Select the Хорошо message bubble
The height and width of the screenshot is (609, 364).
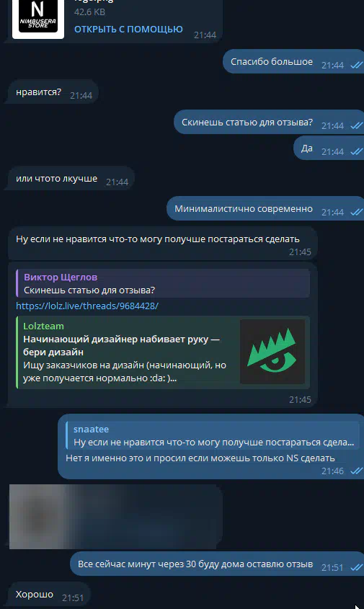49,595
